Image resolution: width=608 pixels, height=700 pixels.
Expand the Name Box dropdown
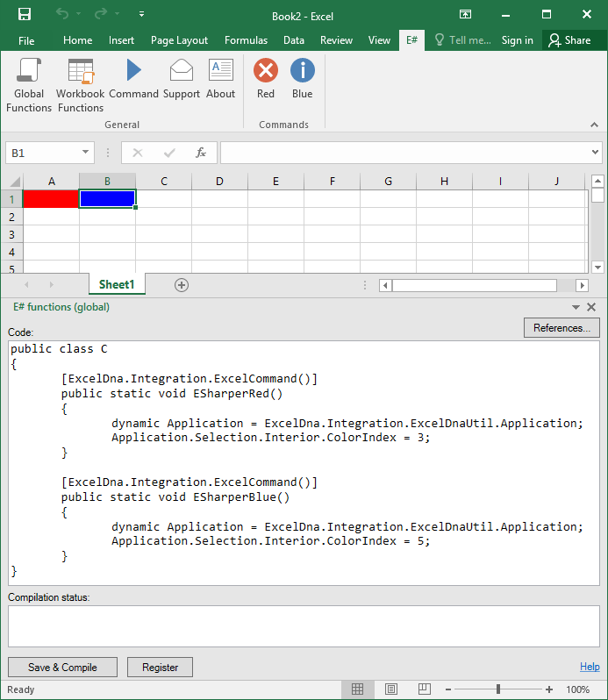coord(86,153)
